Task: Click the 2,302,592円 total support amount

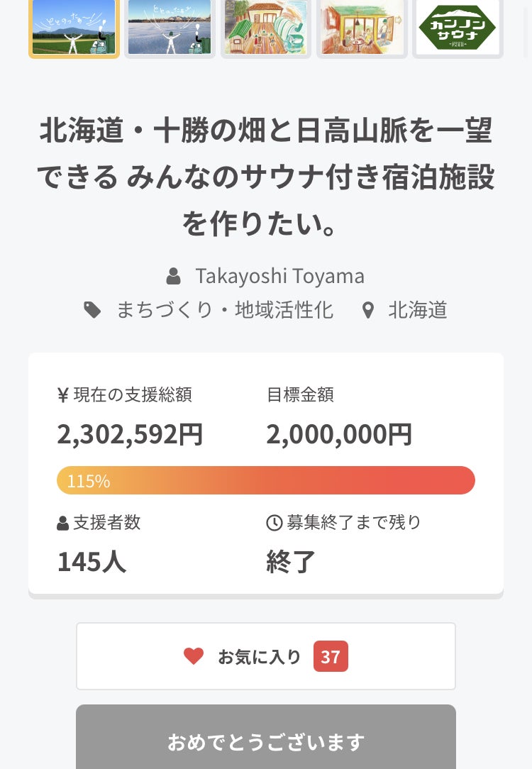Action: pyautogui.click(x=130, y=434)
